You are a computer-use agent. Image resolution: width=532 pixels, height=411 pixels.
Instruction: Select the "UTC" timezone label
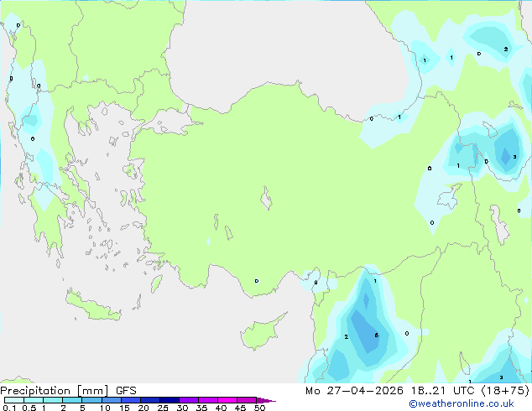464,391
